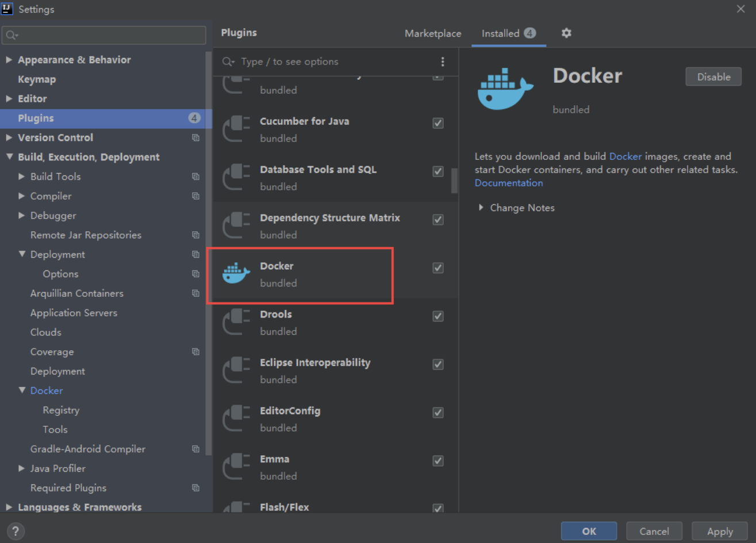Collapse Build, Execution, Deployment node
The width and height of the screenshot is (756, 543).
point(9,156)
